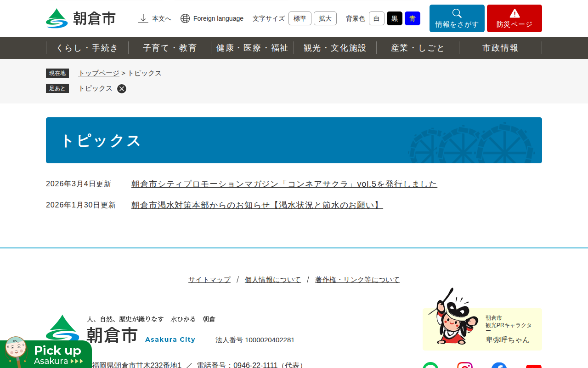Click the warning triangle icon for 防災ページ
This screenshot has height=368, width=588.
(x=514, y=13)
